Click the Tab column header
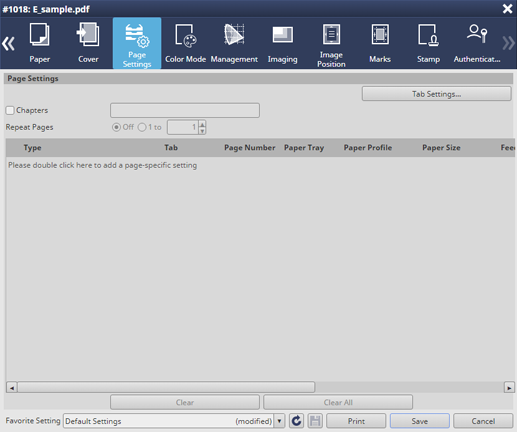517x432 pixels. [171, 148]
